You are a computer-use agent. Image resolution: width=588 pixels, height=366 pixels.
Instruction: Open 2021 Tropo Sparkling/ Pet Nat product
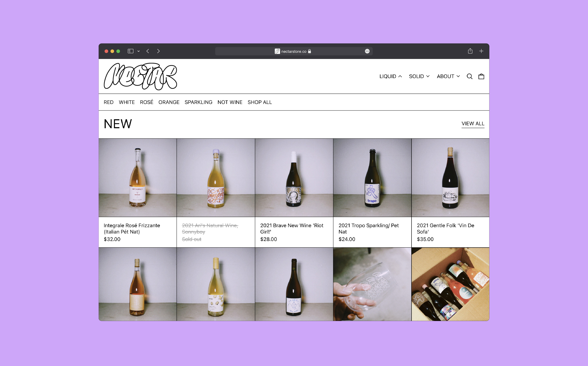368,228
